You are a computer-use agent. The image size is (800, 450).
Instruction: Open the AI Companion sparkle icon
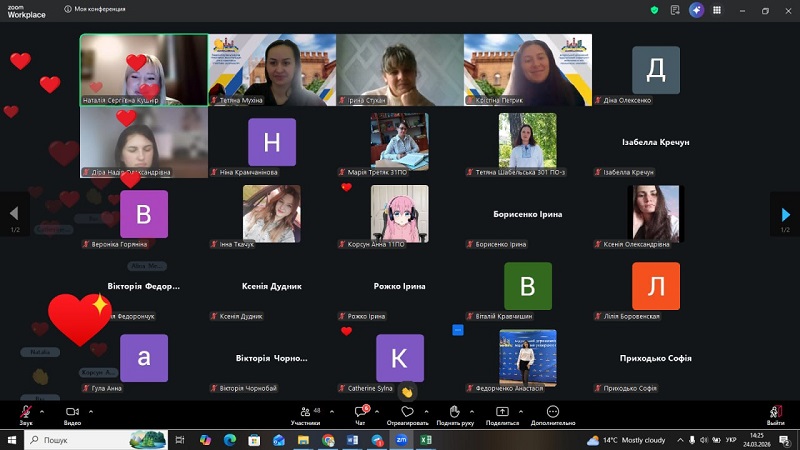[697, 10]
